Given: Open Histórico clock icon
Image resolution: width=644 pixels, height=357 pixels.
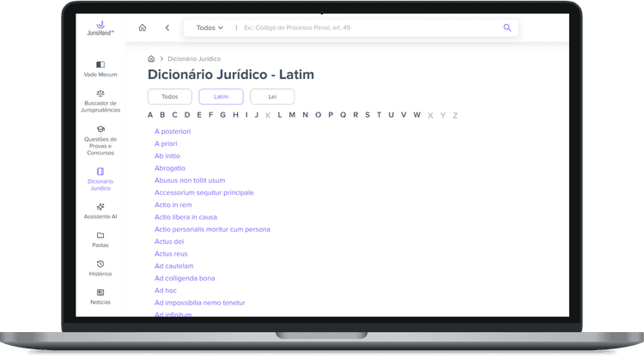Looking at the screenshot, I should click(x=100, y=263).
